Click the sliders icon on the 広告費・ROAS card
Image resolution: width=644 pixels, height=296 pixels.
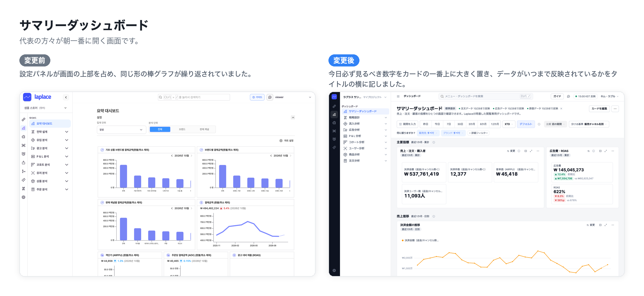tap(588, 151)
